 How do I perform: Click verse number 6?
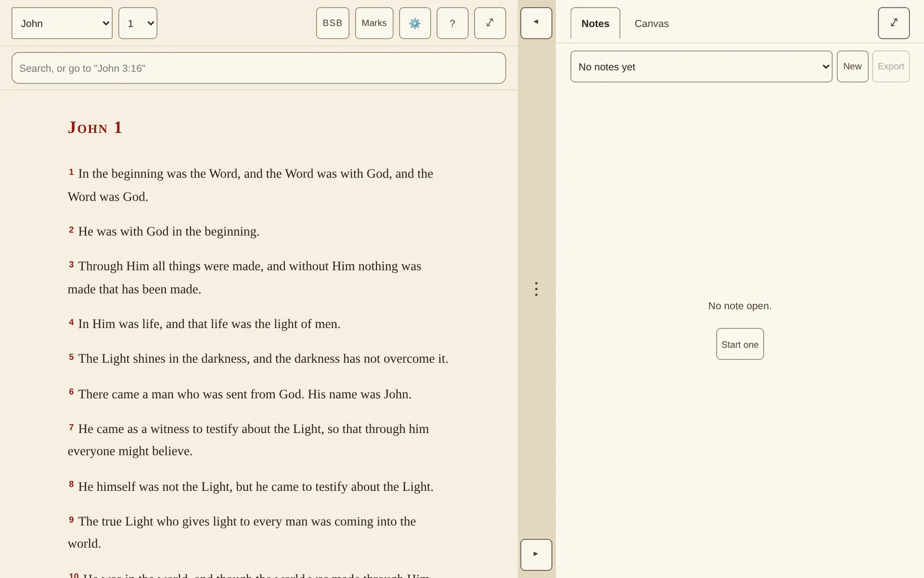click(72, 391)
